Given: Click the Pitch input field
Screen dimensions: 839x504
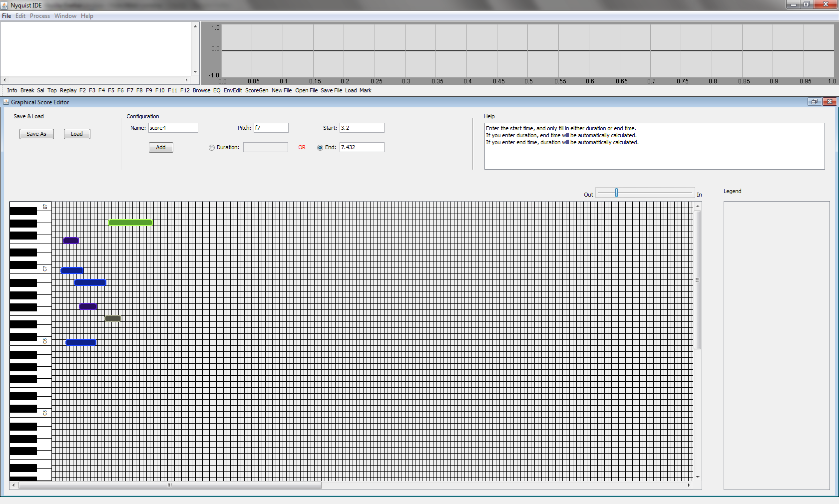Looking at the screenshot, I should [271, 128].
